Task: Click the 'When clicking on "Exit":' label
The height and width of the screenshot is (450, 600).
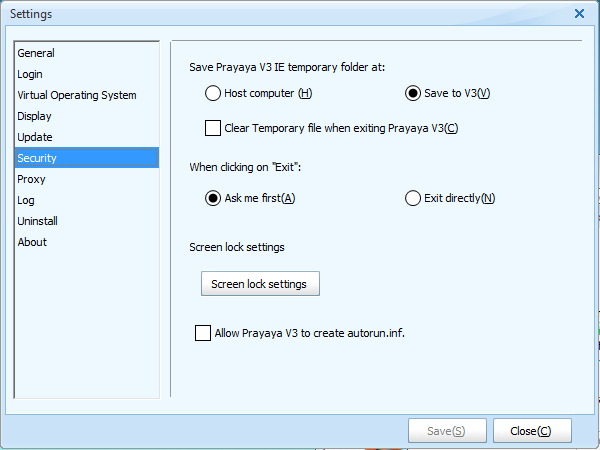Action: point(245,167)
